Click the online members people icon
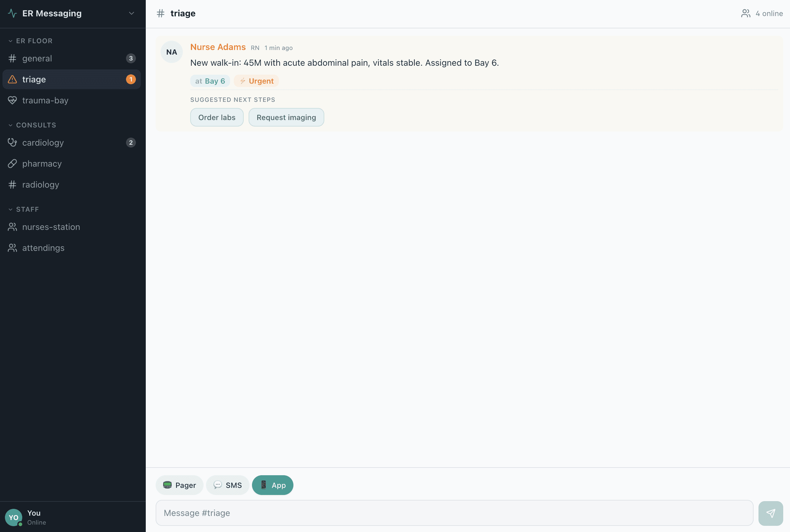Screen dimensions: 790x532 [x=745, y=14]
